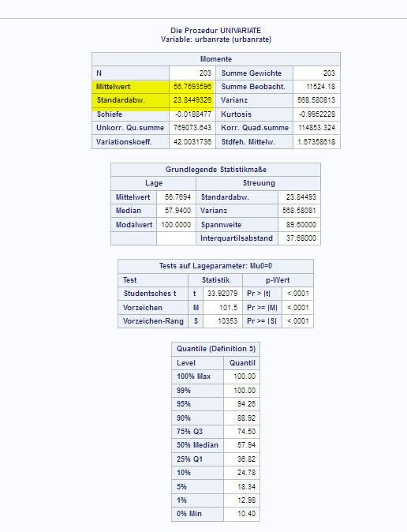Click the Mittelwert value 56.7693596 in Momente
407x532 pixels.
coord(192,87)
